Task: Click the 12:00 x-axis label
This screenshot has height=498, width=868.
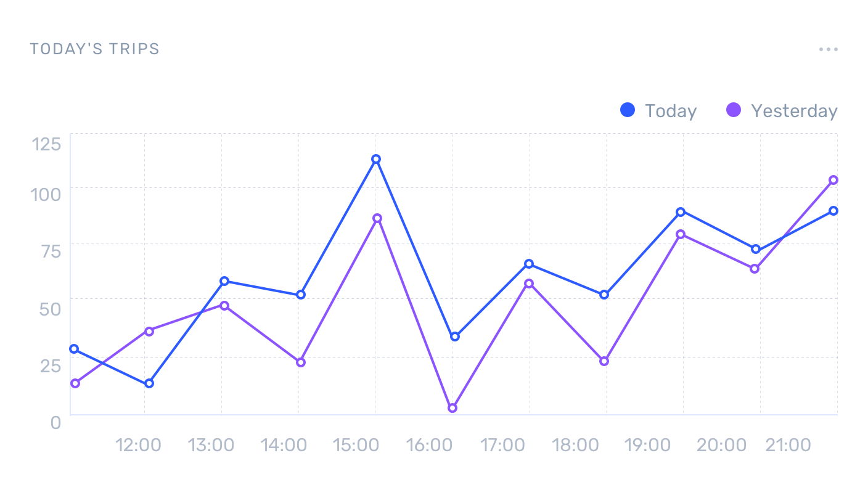Action: point(138,445)
